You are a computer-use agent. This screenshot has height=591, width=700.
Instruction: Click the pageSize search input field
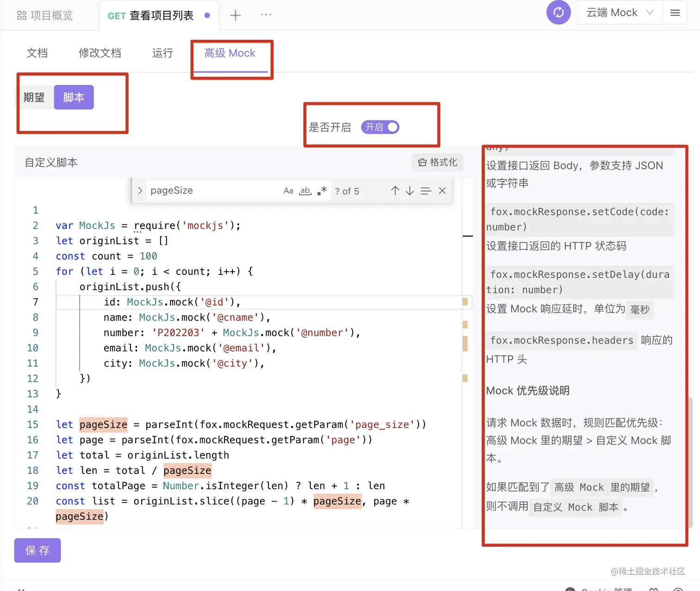tap(213, 191)
